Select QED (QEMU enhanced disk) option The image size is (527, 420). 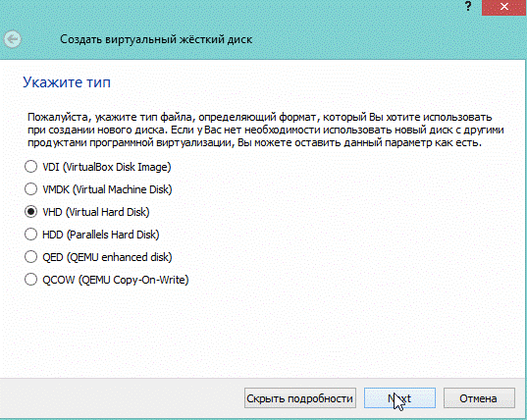[x=98, y=257]
